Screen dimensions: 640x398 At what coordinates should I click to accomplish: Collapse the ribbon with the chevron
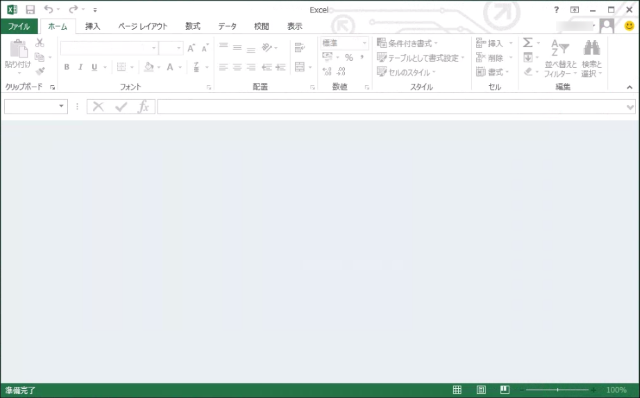click(x=629, y=87)
